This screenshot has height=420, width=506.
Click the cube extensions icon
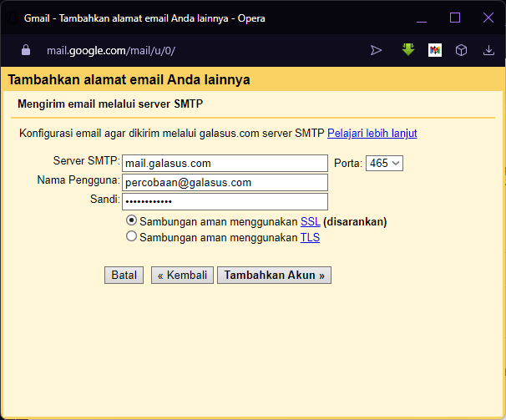(461, 50)
